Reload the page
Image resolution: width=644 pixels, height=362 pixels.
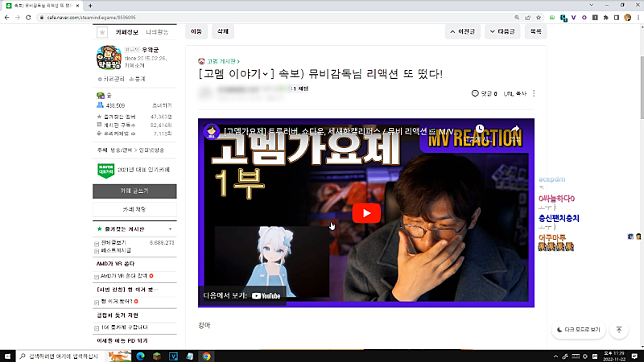[28, 18]
